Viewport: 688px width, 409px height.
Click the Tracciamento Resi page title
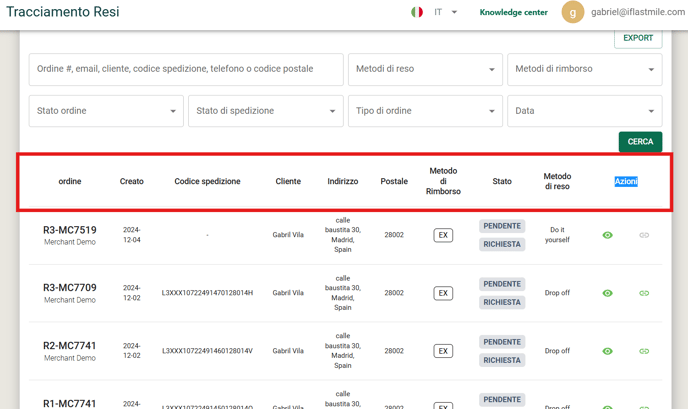tap(63, 12)
